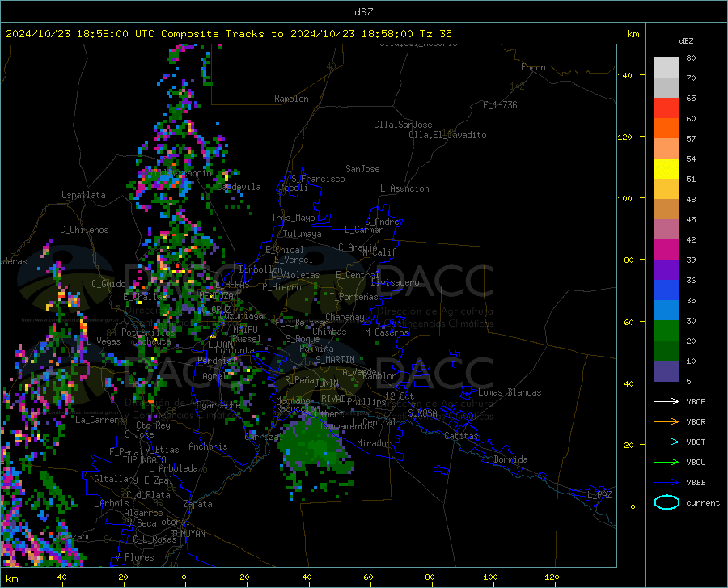Image resolution: width=728 pixels, height=588 pixels.
Task: Click the 'Mirador' map label
Action: click(x=373, y=443)
